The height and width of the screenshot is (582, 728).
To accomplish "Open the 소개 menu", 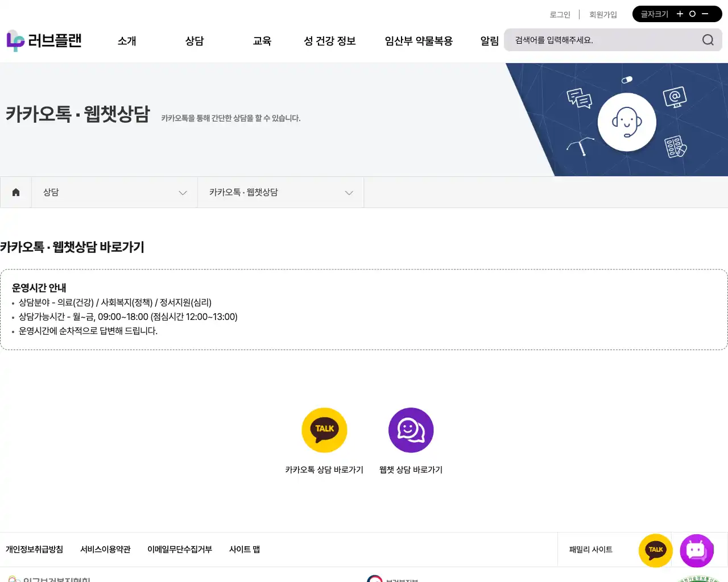I will coord(127,41).
